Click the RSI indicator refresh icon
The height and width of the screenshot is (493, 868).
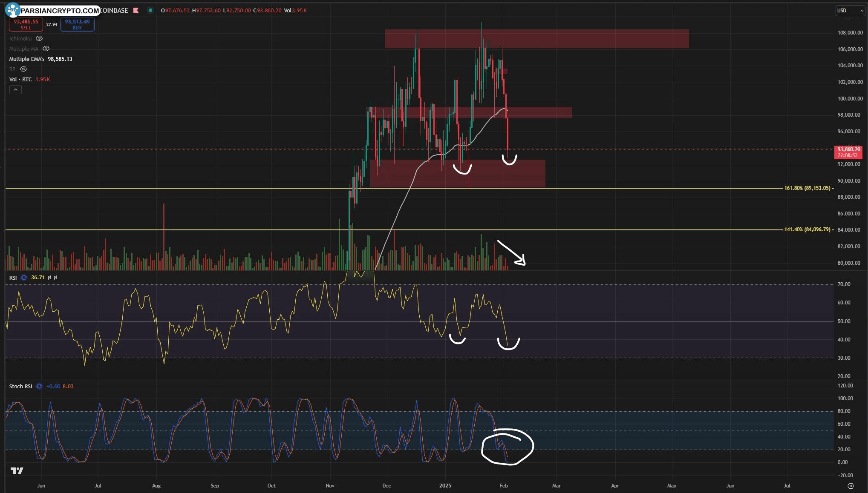click(x=24, y=278)
